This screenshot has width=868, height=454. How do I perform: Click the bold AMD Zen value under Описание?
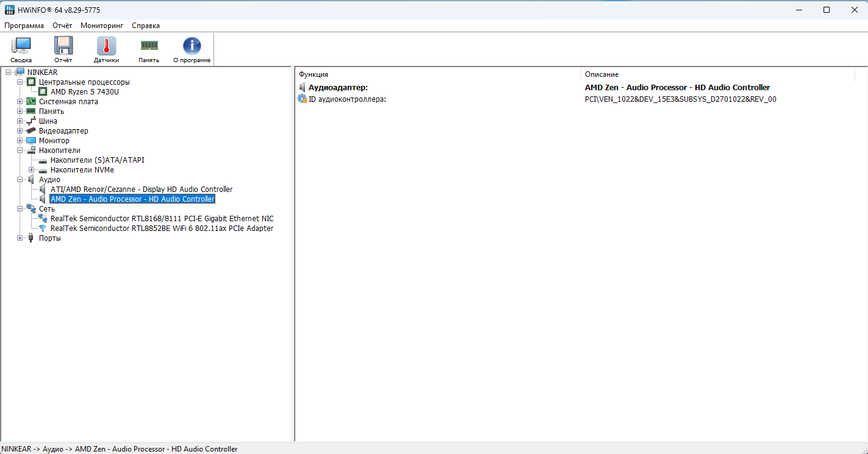click(677, 88)
